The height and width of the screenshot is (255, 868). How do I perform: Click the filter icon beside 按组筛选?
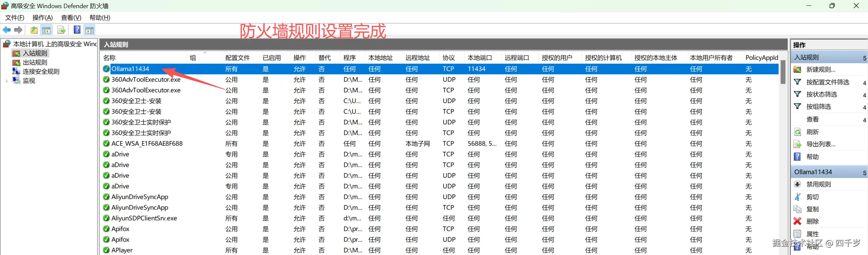coord(797,106)
